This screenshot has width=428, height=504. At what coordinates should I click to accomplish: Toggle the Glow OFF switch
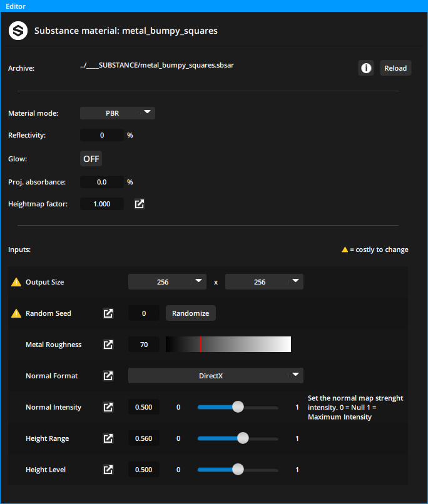click(91, 159)
